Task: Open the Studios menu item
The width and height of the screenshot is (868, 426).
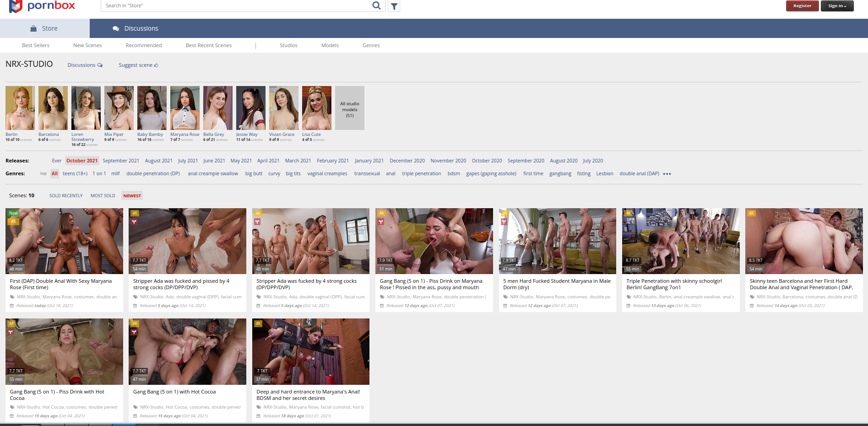Action: click(x=288, y=45)
